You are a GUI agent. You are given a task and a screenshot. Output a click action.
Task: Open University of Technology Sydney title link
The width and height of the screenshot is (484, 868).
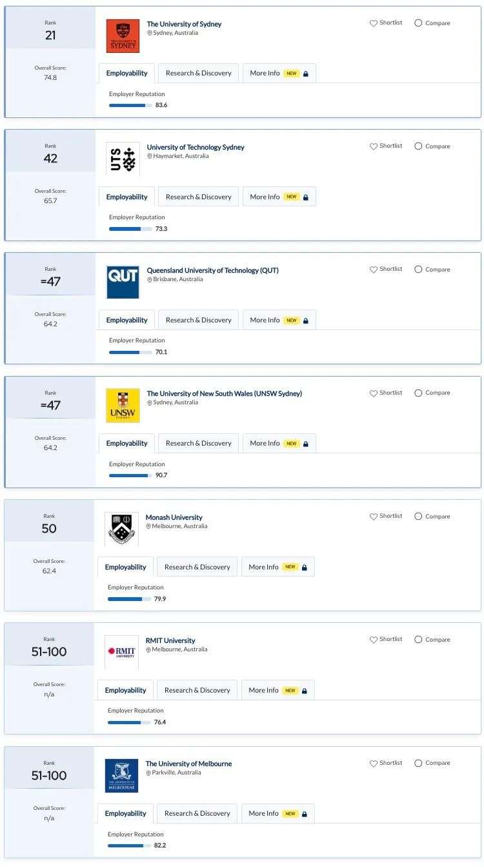196,147
